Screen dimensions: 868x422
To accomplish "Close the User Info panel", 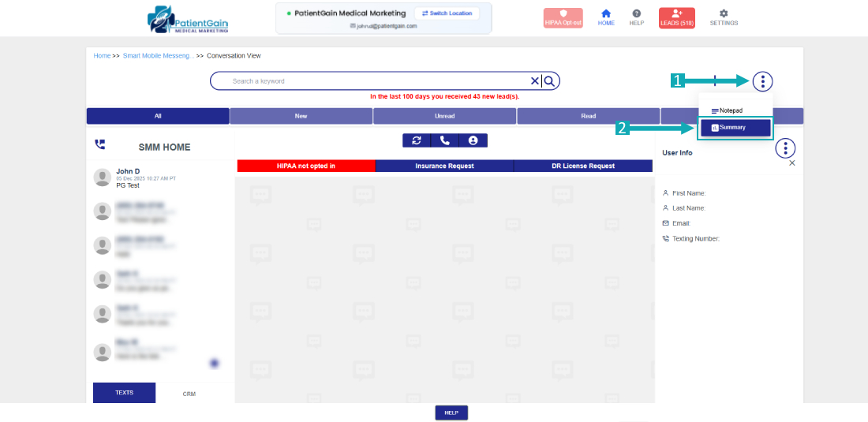I will coord(791,163).
